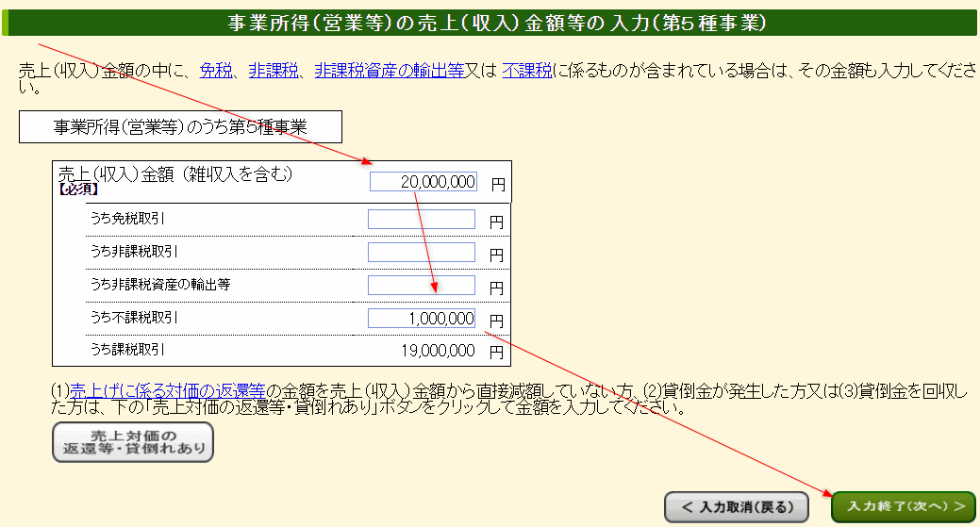Open the 免税 help link
The image size is (980, 527).
215,71
